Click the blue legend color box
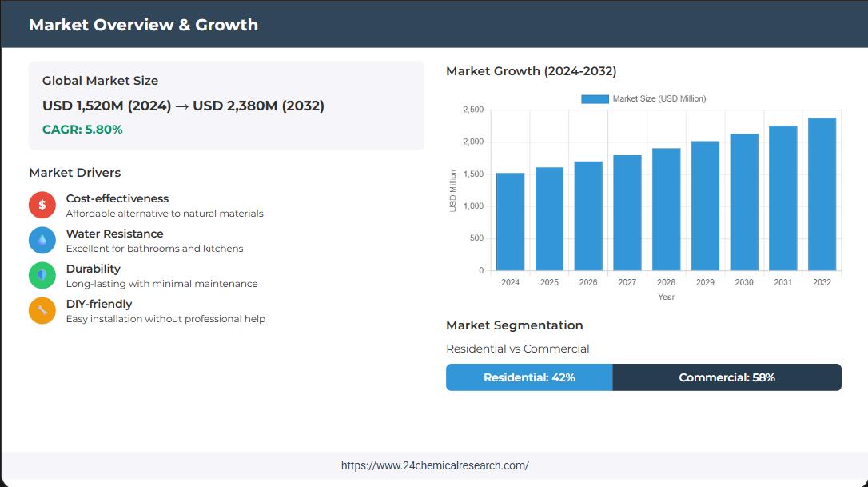 [595, 98]
